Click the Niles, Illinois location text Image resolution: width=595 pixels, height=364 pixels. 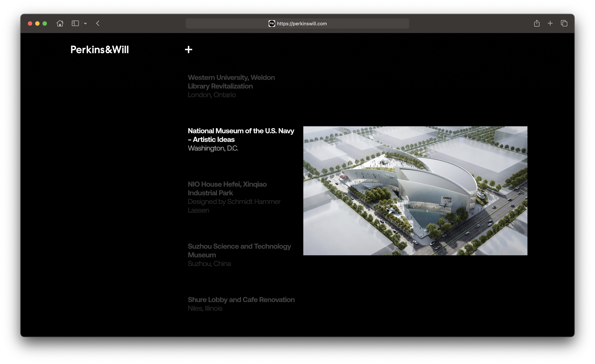(205, 308)
